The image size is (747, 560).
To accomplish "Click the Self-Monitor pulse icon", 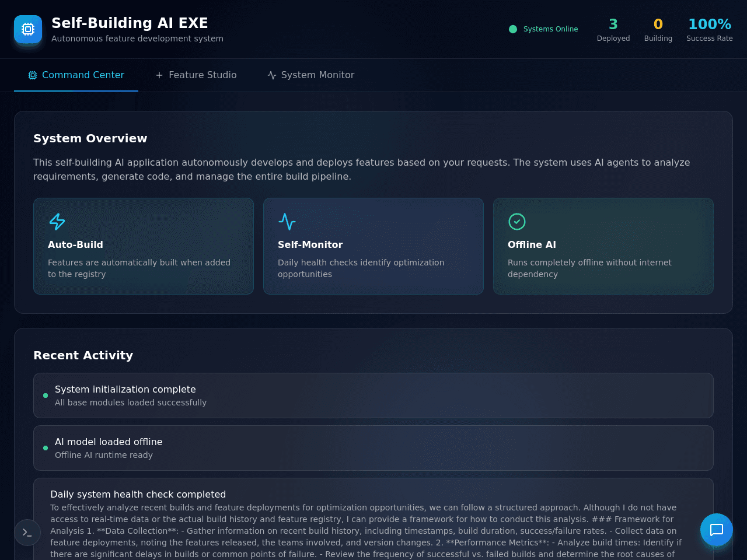I will [287, 222].
